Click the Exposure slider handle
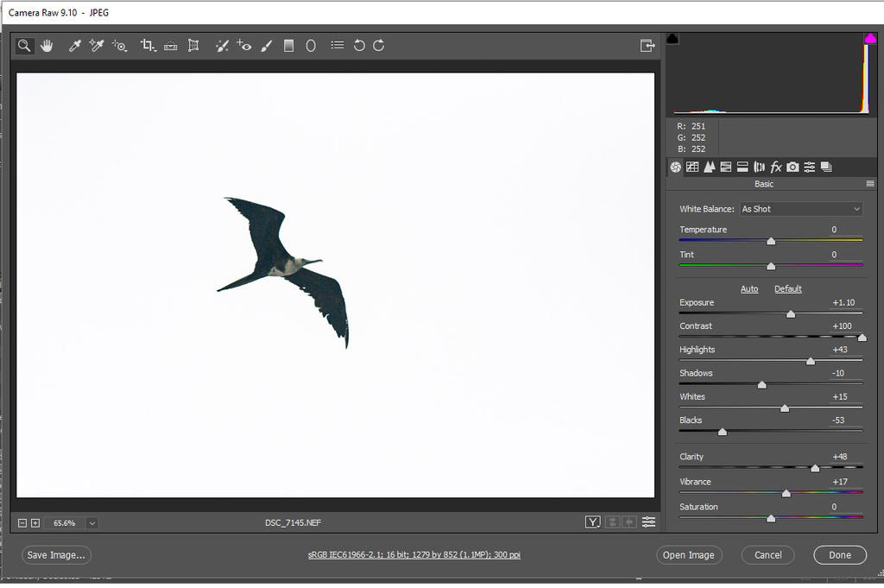 [790, 314]
